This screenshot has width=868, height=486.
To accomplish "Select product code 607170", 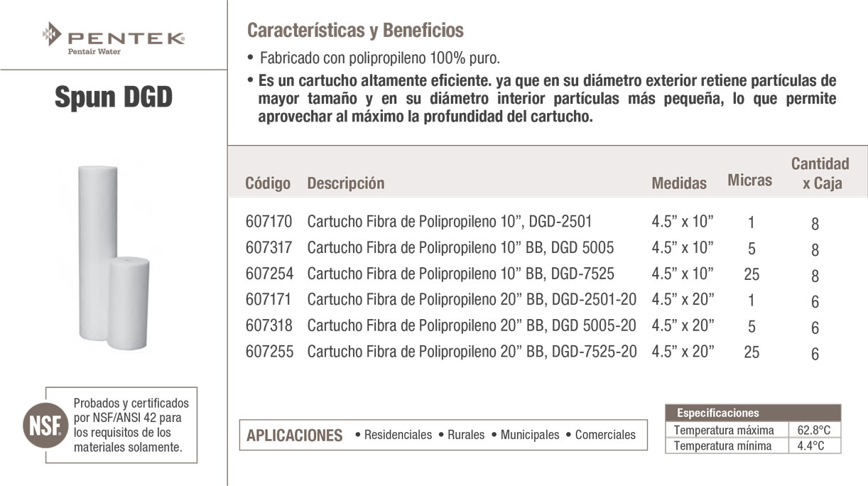I will point(268,222).
